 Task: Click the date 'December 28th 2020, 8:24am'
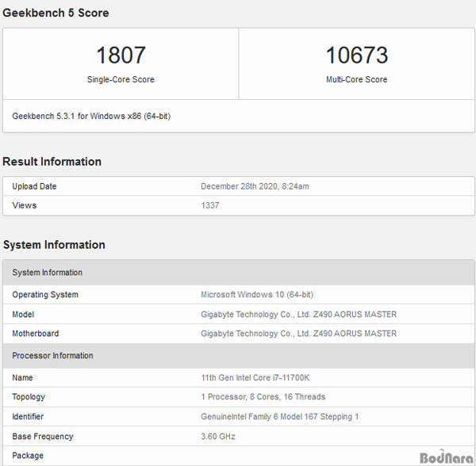(255, 186)
